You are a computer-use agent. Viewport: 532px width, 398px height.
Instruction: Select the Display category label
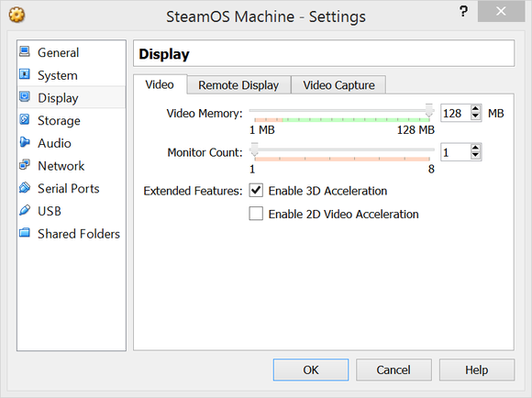[x=58, y=98]
